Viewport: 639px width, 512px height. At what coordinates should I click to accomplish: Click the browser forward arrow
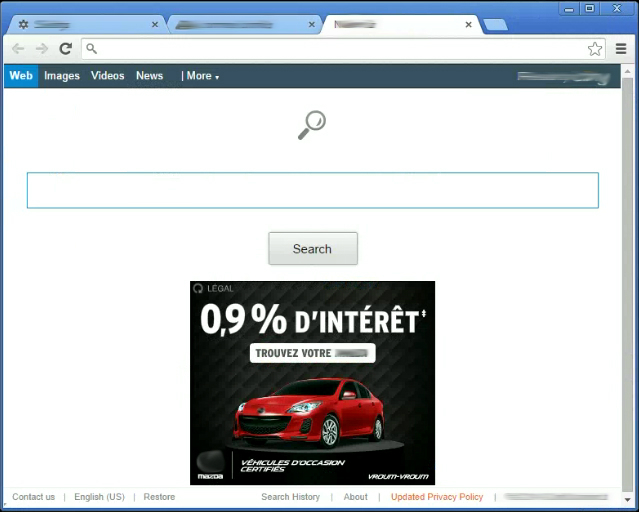tap(42, 49)
